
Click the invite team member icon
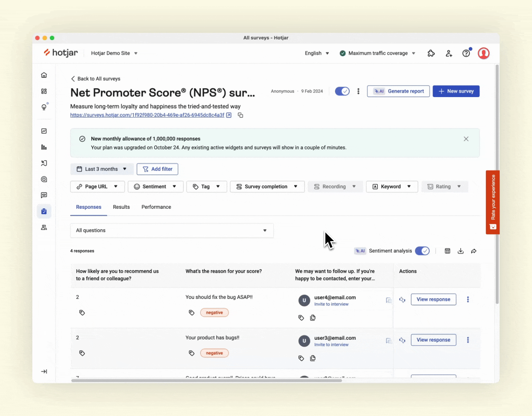click(x=449, y=53)
